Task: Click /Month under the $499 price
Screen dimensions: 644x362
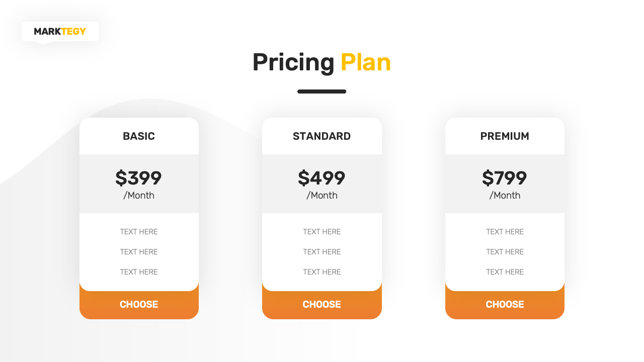Action: (x=321, y=196)
